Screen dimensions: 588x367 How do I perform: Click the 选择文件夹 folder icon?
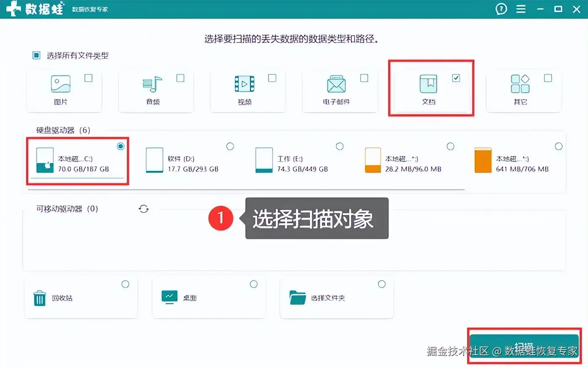[x=297, y=298]
